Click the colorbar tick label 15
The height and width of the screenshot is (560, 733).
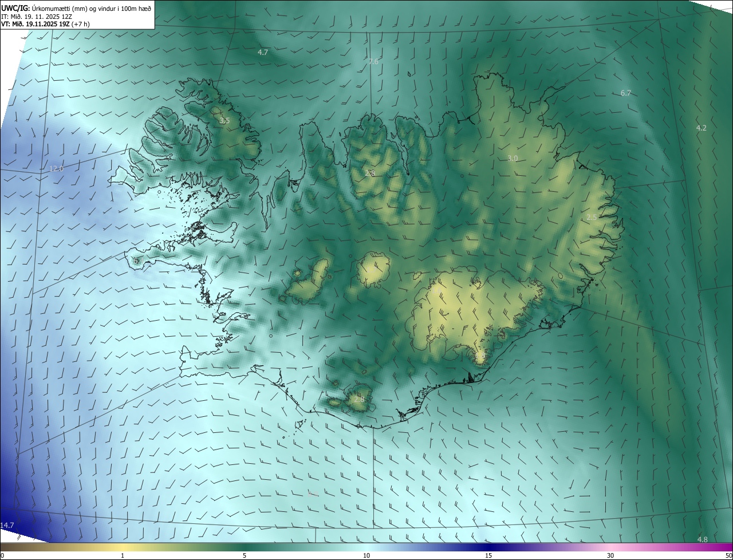point(488,555)
